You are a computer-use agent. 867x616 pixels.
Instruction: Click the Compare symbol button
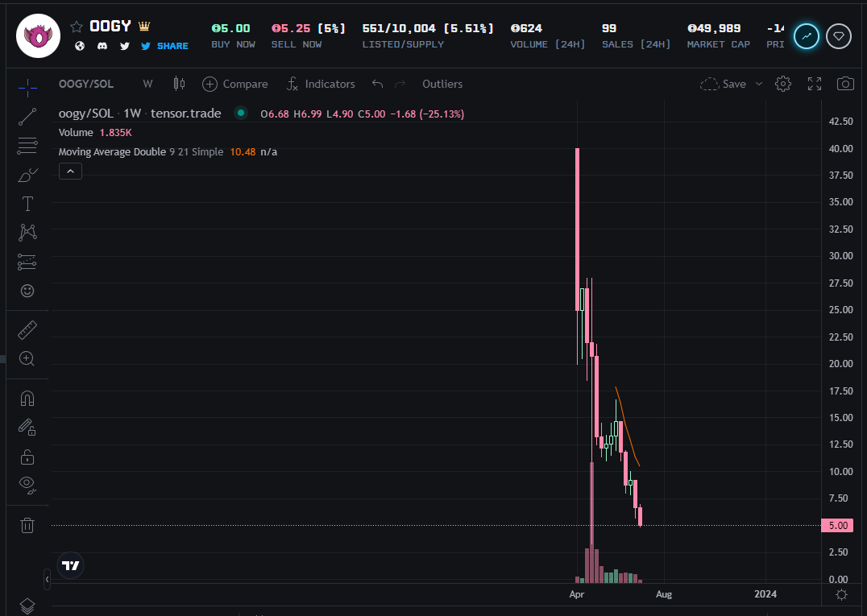point(235,84)
